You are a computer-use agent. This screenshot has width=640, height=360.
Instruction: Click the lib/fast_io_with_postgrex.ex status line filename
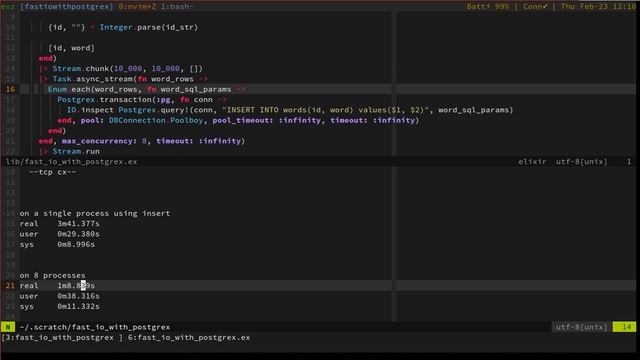click(71, 162)
